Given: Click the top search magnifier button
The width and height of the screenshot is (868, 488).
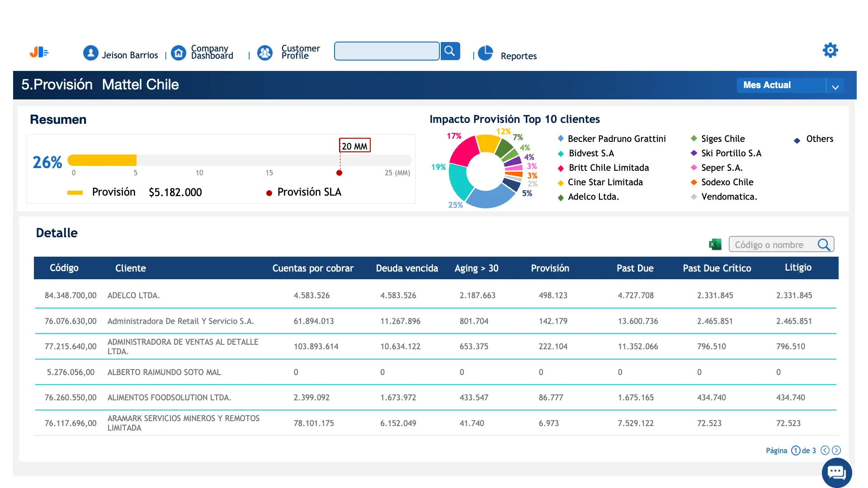Looking at the screenshot, I should coord(450,51).
